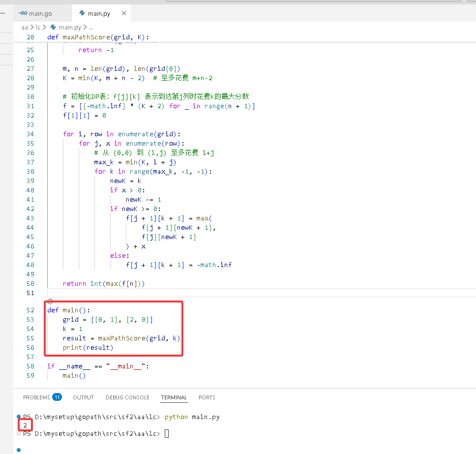Close the main.py tab

tap(124, 13)
